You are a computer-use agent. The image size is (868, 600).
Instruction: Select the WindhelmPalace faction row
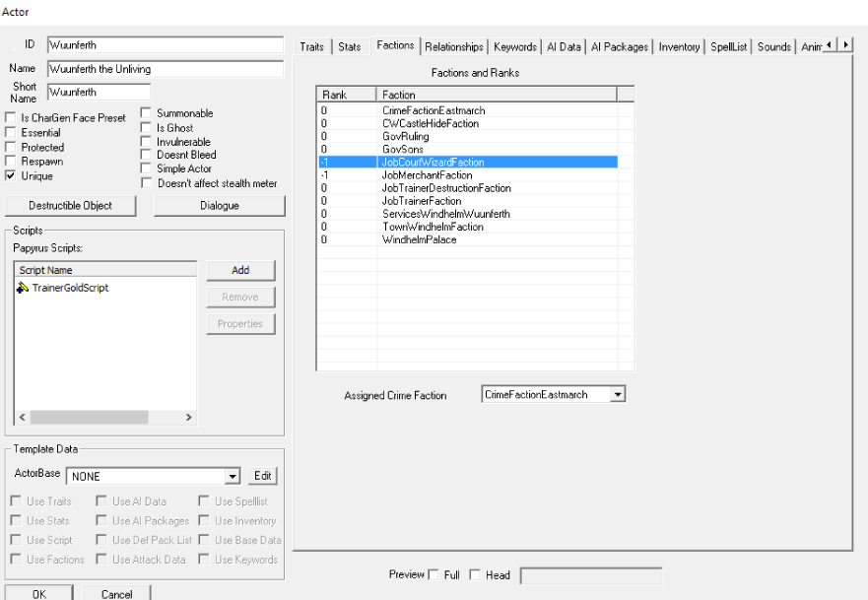coord(468,239)
